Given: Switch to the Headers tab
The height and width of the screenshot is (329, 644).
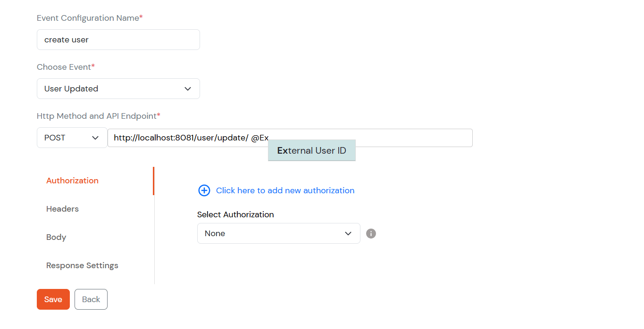Looking at the screenshot, I should point(62,209).
